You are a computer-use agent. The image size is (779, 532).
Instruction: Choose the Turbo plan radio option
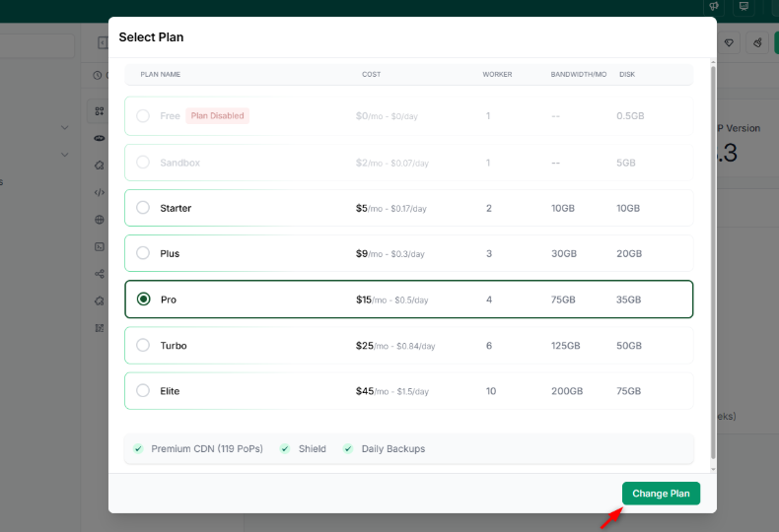click(143, 345)
